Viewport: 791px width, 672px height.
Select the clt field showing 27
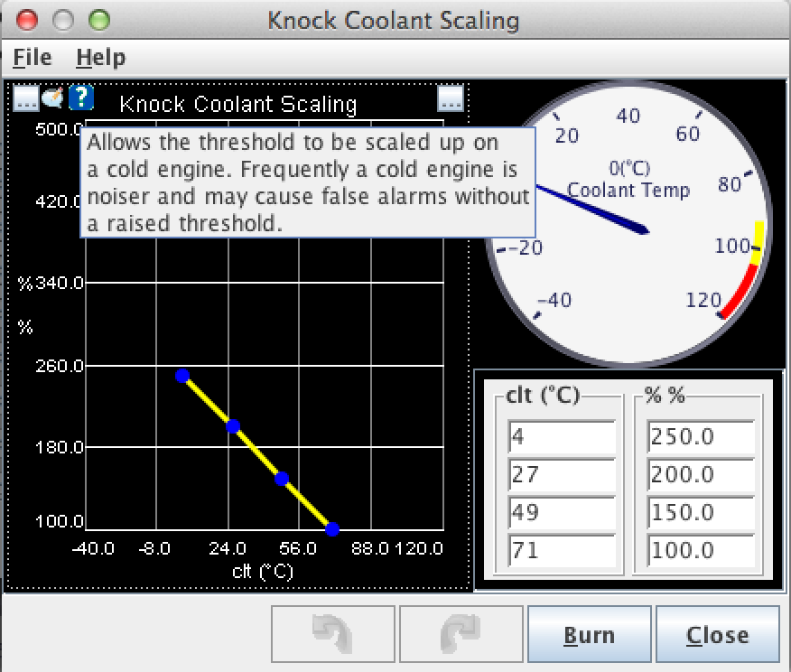click(562, 474)
